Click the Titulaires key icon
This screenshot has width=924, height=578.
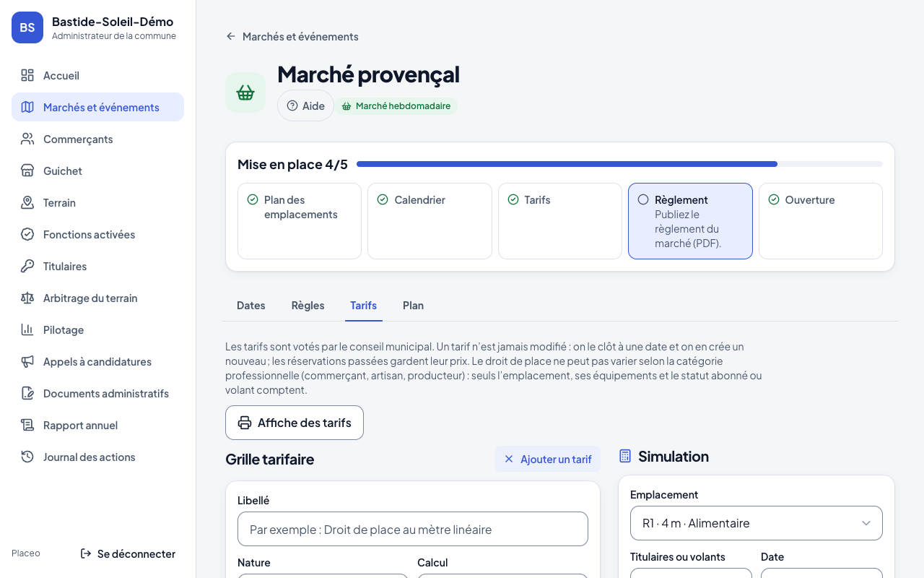[x=27, y=266]
